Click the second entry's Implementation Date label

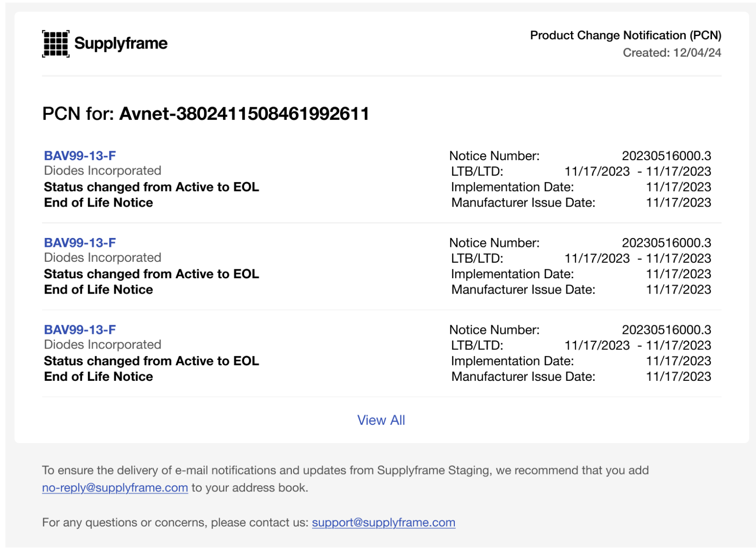point(512,274)
